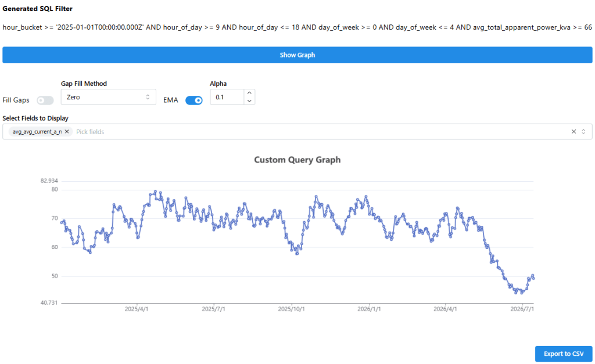Export the data to CSV

[564, 354]
